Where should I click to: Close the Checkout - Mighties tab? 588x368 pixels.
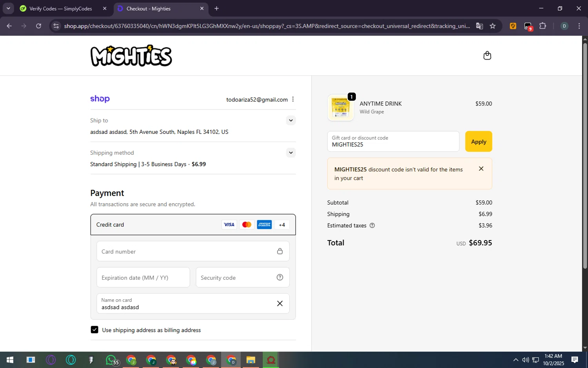[x=202, y=8]
